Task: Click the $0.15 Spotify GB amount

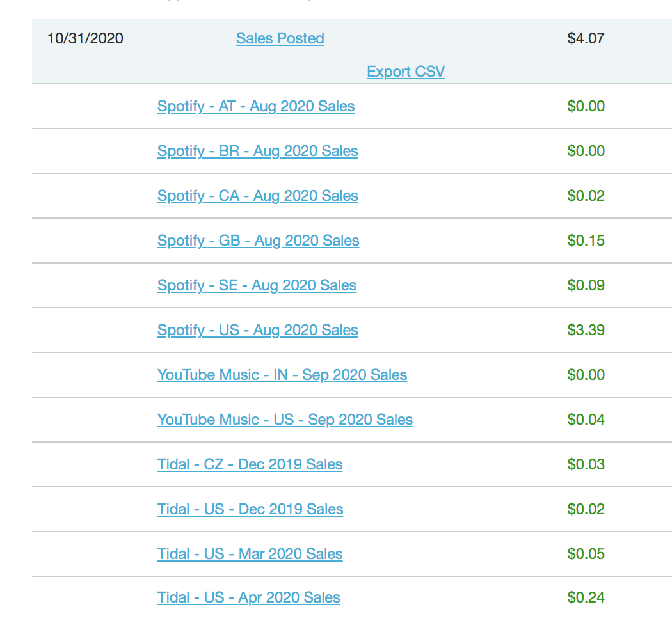Action: pos(586,241)
